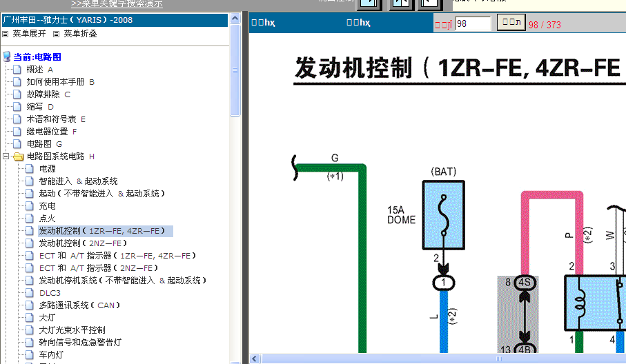Viewport: 626px width, 364px height.
Task: Click the 当前:电路图 root node icon
Action: 7,57
